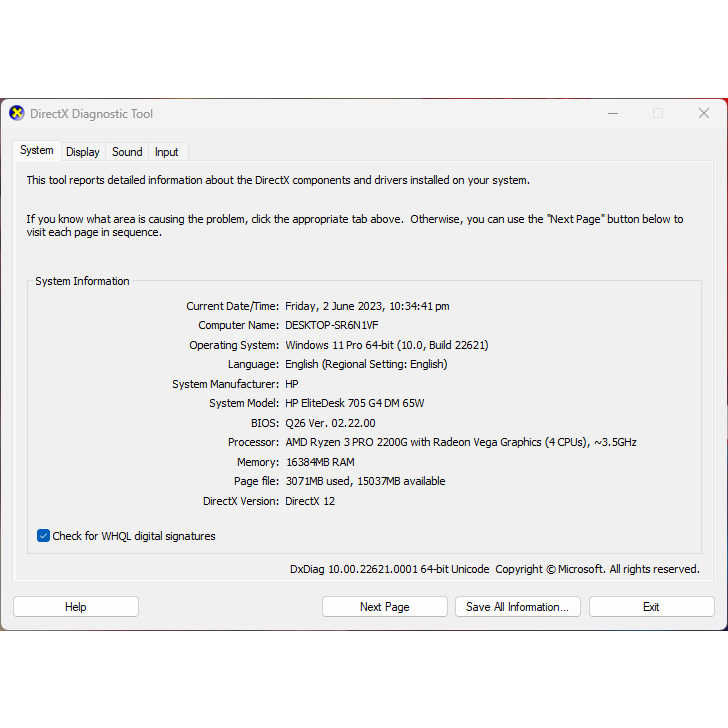The image size is (728, 728).
Task: Open the Sound tab
Action: pos(127,152)
